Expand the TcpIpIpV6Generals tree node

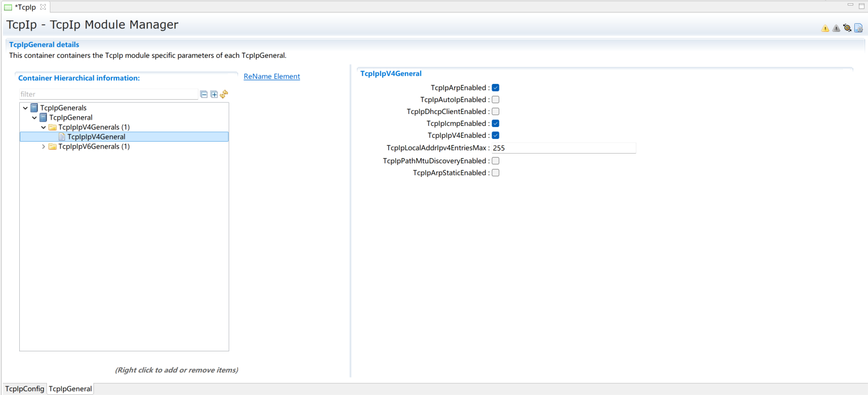[44, 147]
